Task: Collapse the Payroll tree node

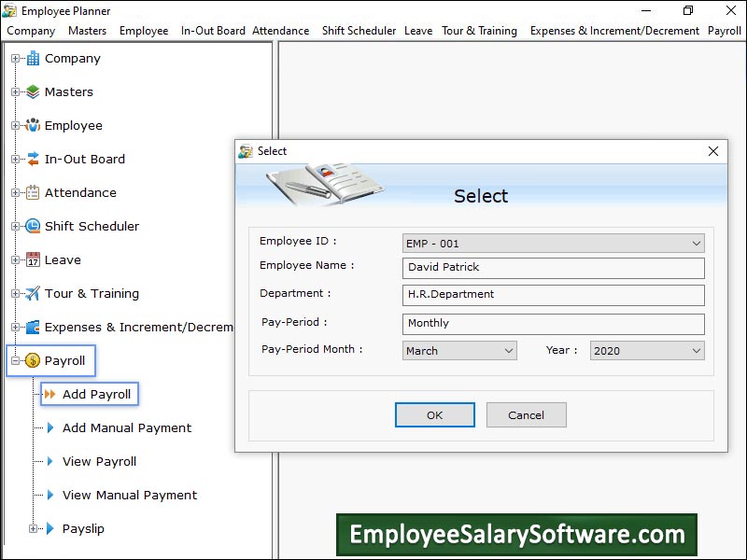Action: (x=15, y=361)
